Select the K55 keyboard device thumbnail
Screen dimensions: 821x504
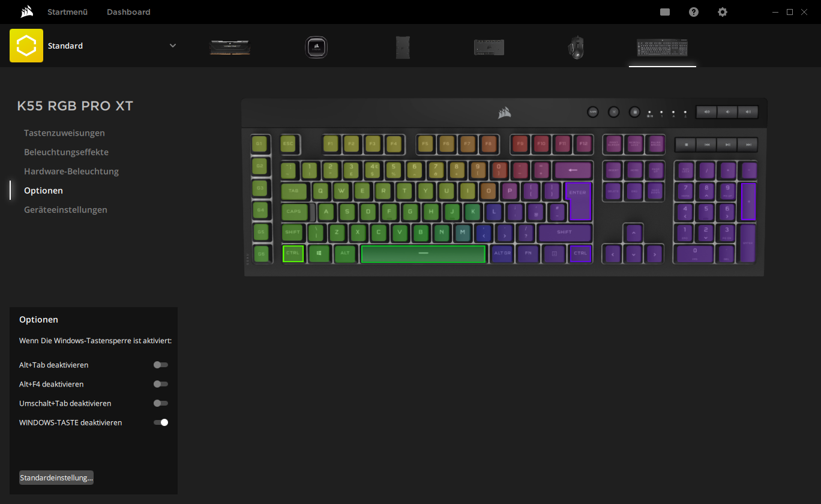click(662, 47)
